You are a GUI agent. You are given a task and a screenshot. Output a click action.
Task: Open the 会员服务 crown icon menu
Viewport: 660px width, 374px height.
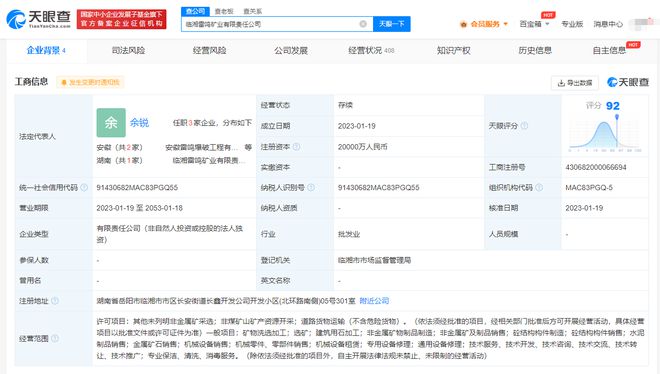click(484, 24)
